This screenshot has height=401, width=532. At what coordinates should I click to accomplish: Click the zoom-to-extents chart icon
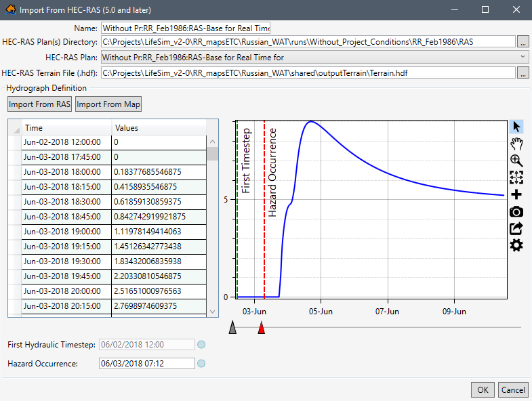pos(516,177)
